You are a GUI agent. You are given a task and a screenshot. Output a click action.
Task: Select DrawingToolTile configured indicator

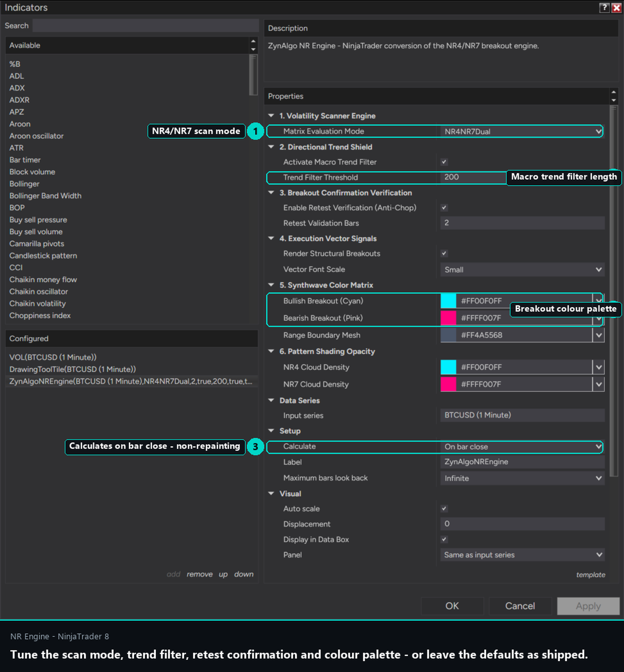[72, 369]
